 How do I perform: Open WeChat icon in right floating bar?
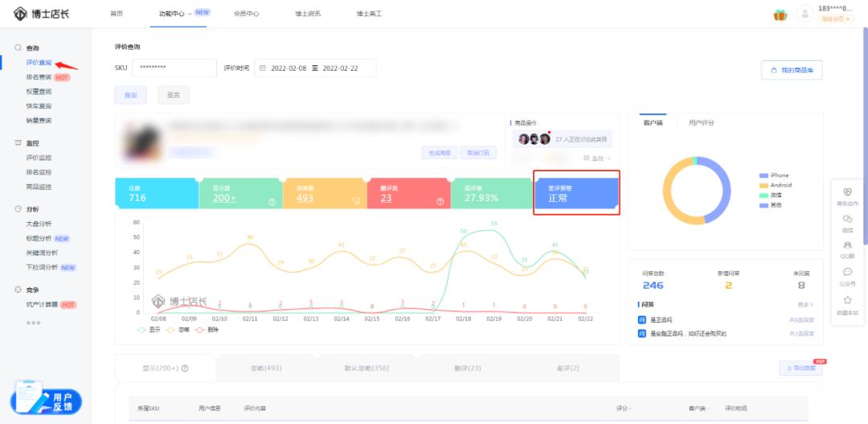click(x=848, y=219)
